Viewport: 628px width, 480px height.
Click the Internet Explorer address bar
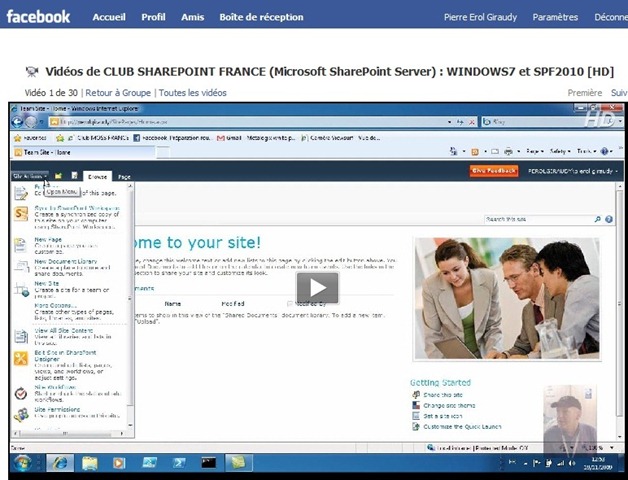click(246, 122)
